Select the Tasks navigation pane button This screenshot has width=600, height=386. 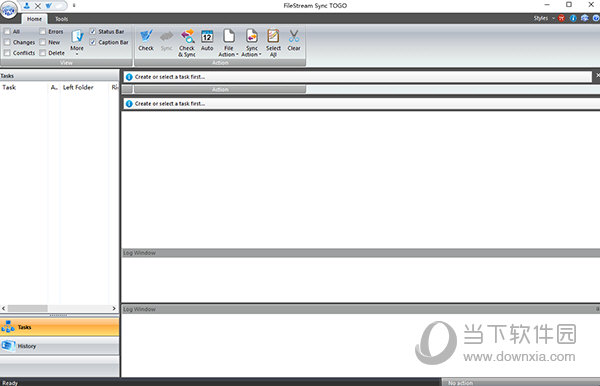60,327
